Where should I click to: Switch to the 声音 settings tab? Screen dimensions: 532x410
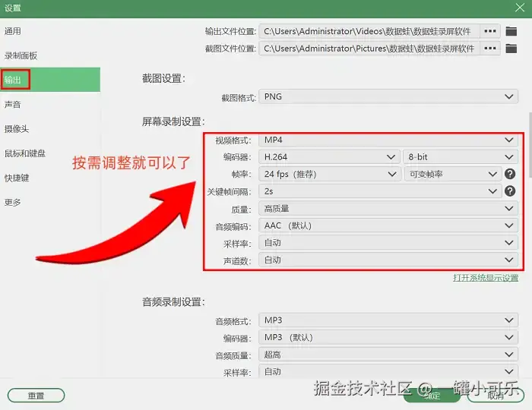[x=50, y=104]
